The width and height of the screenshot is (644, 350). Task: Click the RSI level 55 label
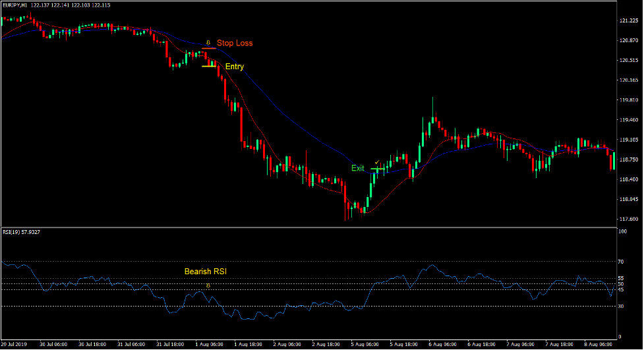(621, 279)
